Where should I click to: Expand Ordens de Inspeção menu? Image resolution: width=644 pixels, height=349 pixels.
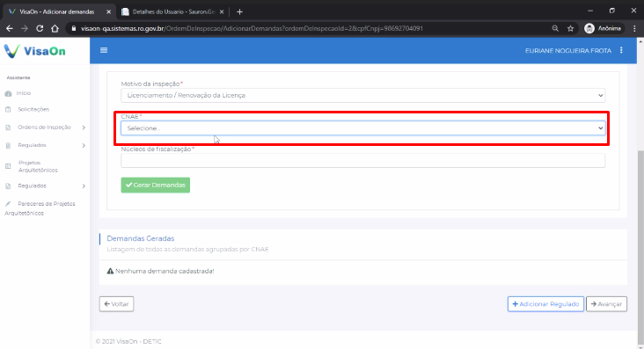pyautogui.click(x=44, y=127)
